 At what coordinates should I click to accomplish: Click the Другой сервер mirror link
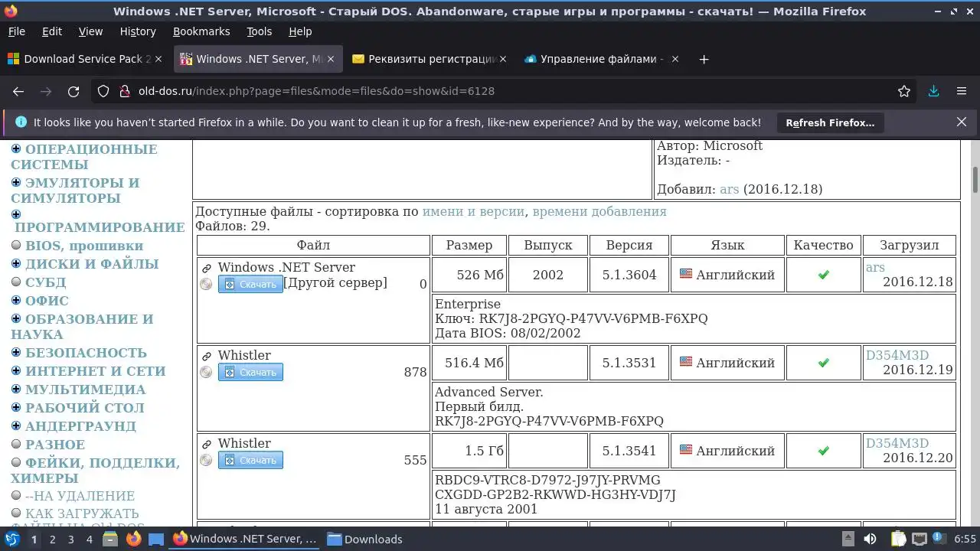point(335,283)
